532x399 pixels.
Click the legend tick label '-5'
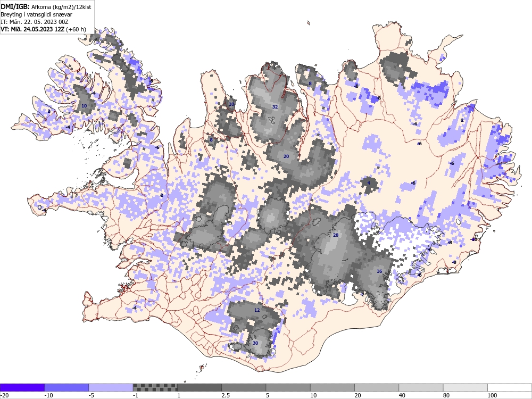click(x=92, y=395)
